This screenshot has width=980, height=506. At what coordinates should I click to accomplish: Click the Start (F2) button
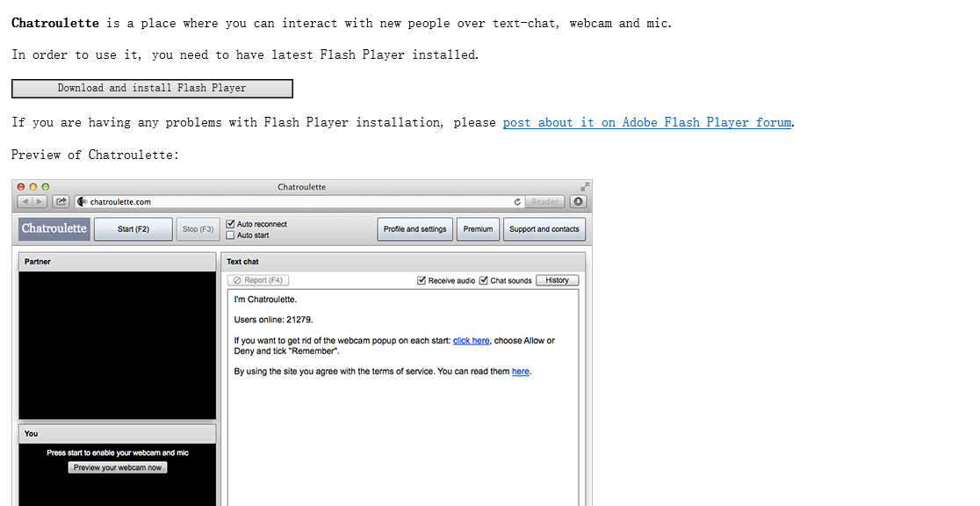[133, 229]
